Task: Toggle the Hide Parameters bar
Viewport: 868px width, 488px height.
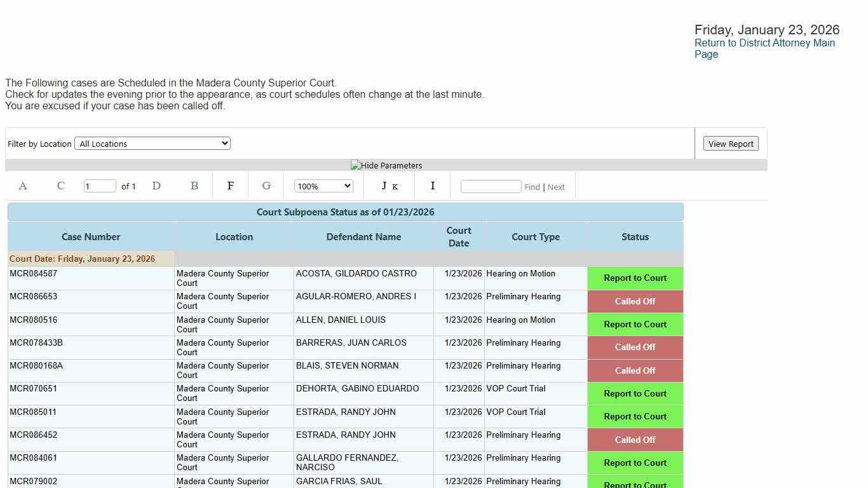Action: point(386,165)
